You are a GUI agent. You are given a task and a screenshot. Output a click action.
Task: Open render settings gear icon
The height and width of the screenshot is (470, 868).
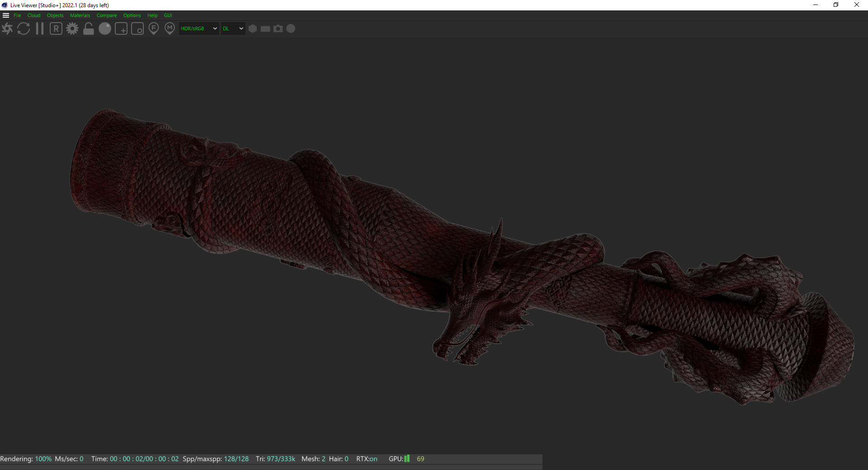[72, 29]
